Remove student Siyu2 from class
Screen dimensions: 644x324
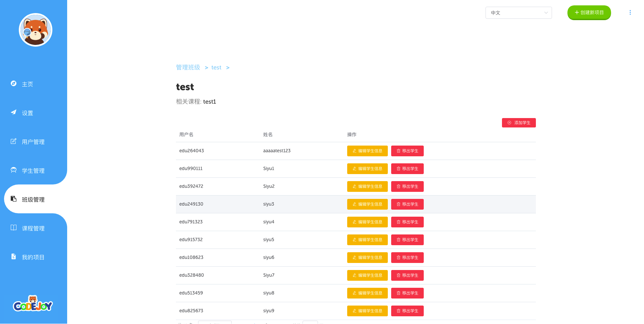coord(407,186)
